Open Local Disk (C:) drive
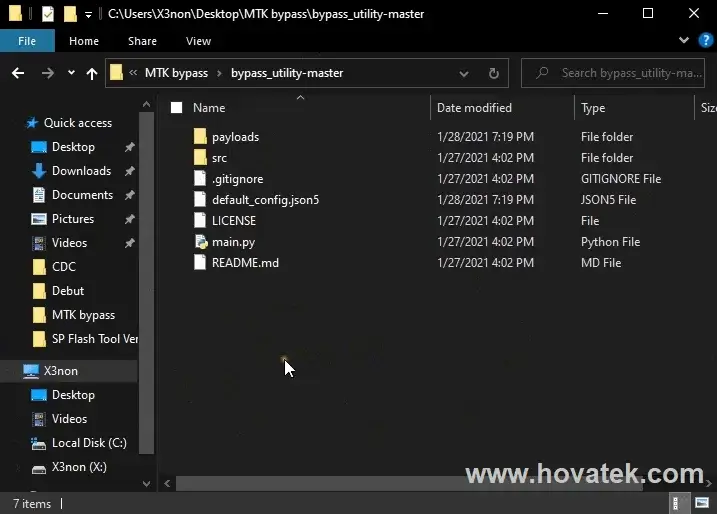 [89, 443]
